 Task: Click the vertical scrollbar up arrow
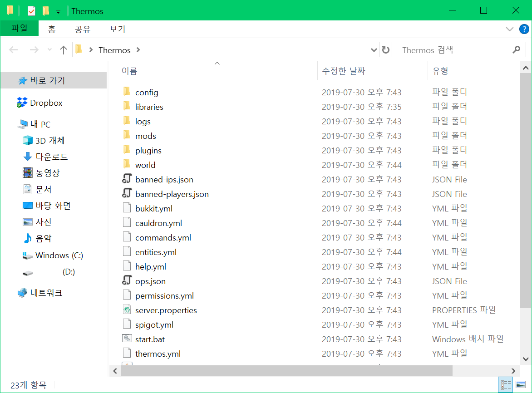(x=526, y=68)
